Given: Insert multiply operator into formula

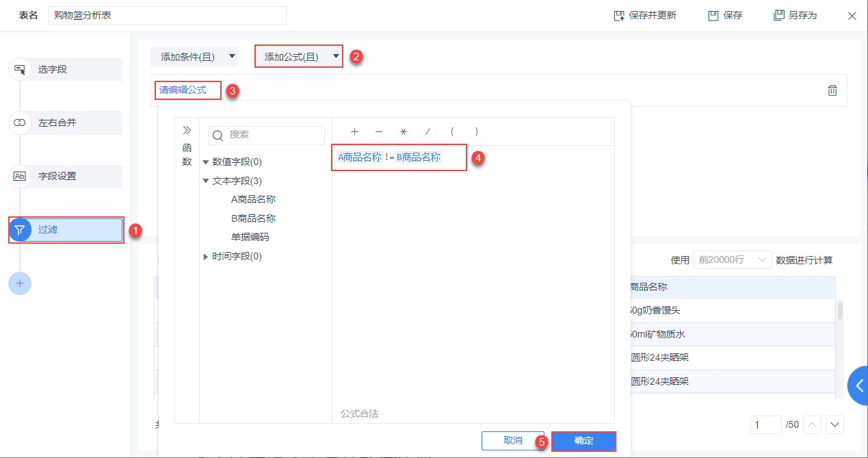Looking at the screenshot, I should pos(404,131).
